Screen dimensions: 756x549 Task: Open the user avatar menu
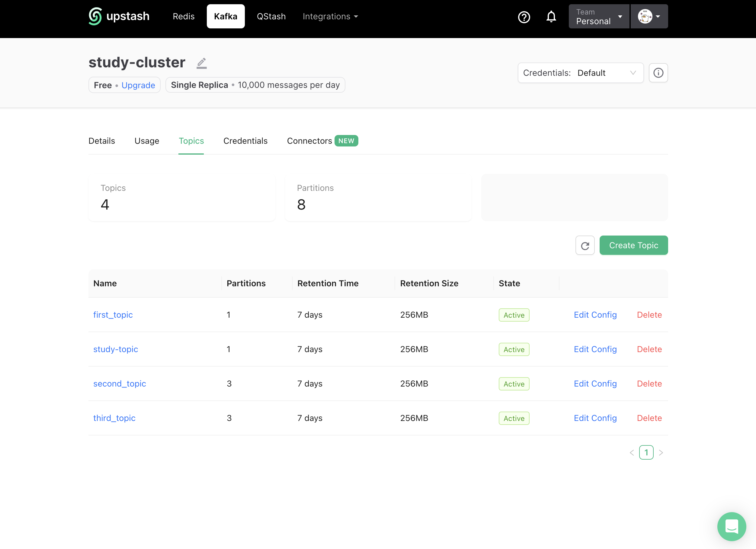[x=649, y=16]
